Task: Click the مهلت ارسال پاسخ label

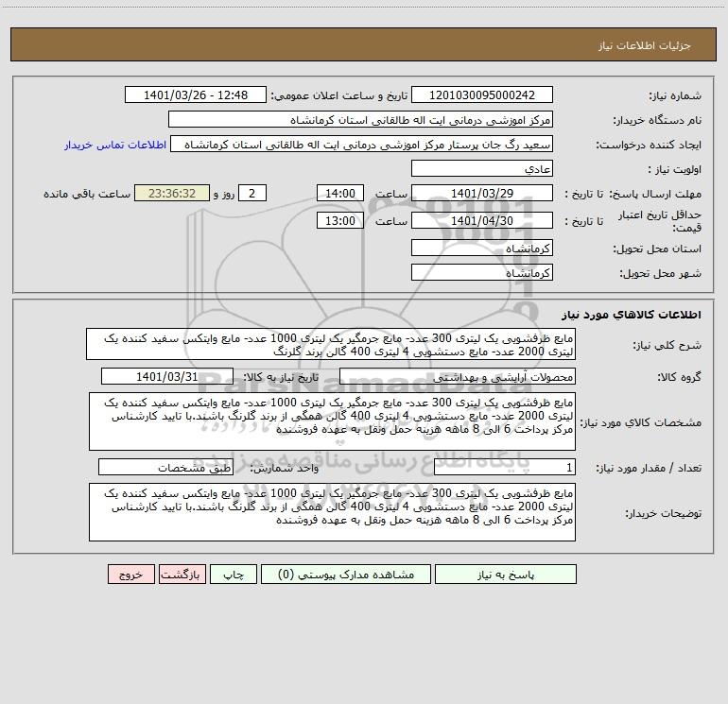Action: tap(654, 194)
